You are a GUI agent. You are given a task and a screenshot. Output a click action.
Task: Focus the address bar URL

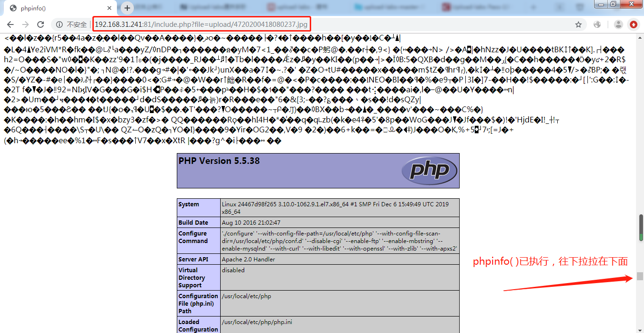(201, 24)
